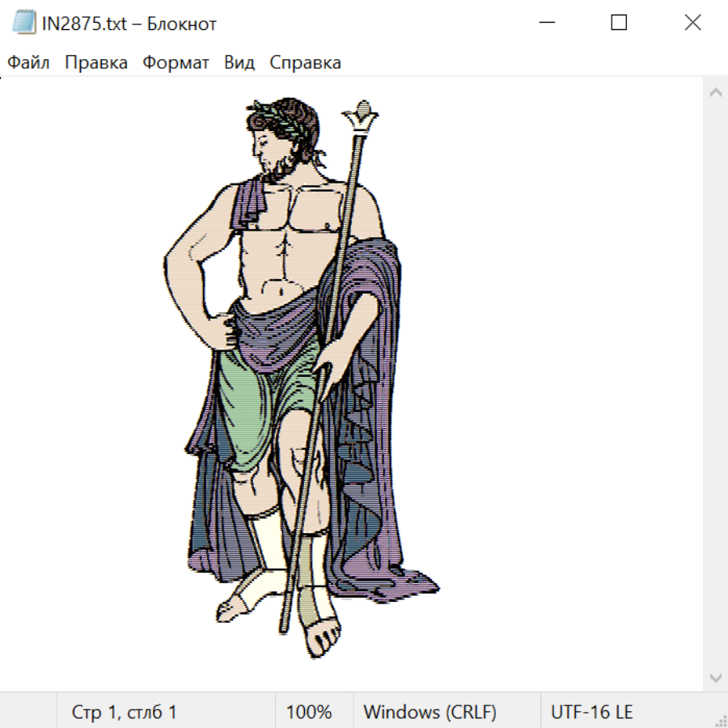Click the 'Стр 1, стлб 1' status field
Screen dimensions: 728x728
pos(125,712)
